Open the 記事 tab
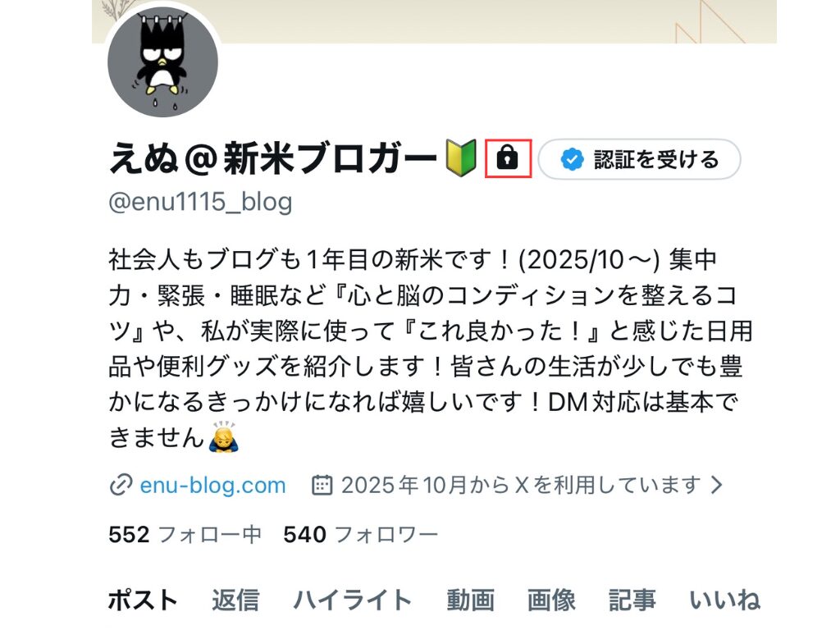 (x=632, y=600)
